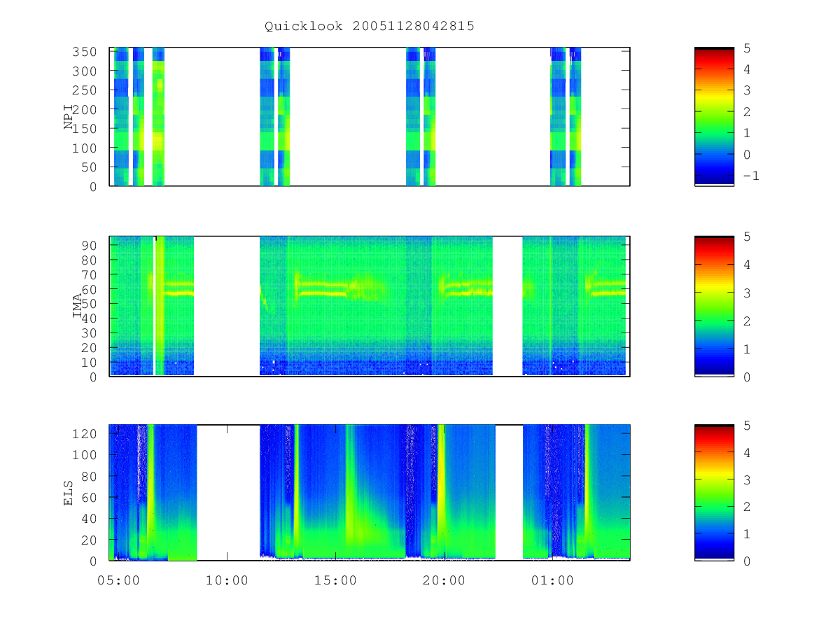Select the ELS y-axis label
This screenshot has height=630, width=840.
pos(69,492)
